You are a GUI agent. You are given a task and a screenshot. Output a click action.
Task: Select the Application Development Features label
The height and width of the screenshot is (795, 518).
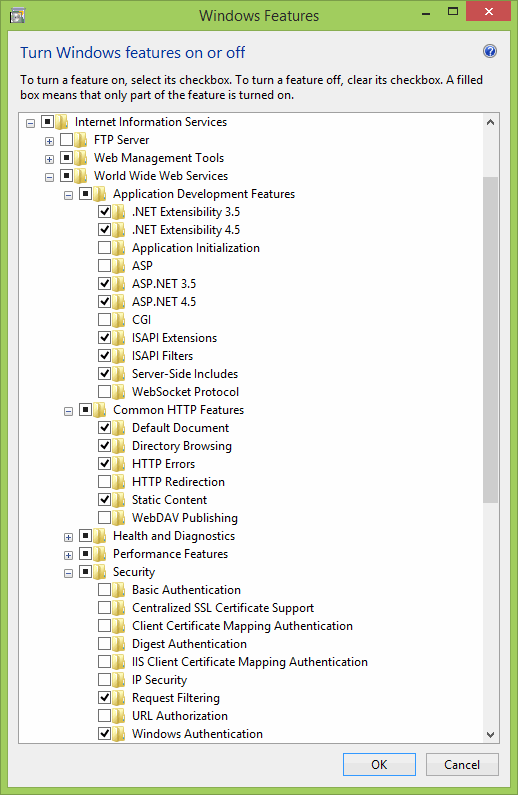click(x=204, y=194)
